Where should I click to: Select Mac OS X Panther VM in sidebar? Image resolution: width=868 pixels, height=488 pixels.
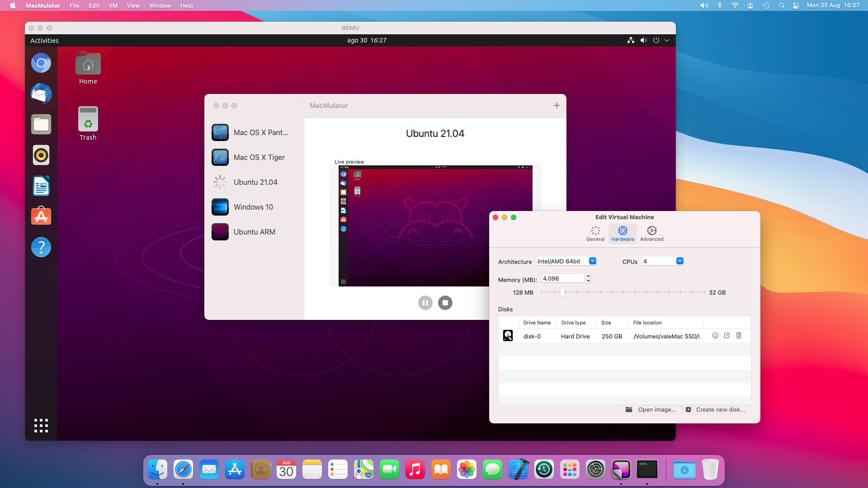(x=255, y=132)
